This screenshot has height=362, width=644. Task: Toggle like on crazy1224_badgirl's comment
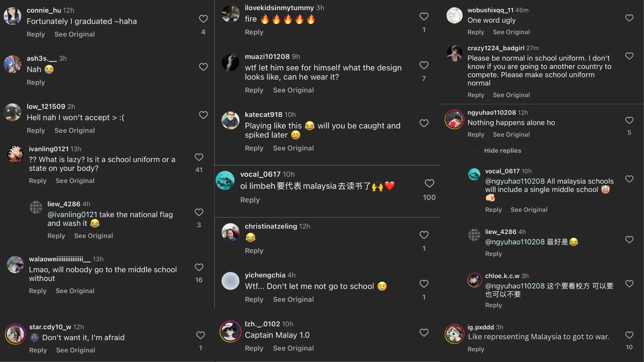[x=629, y=56]
